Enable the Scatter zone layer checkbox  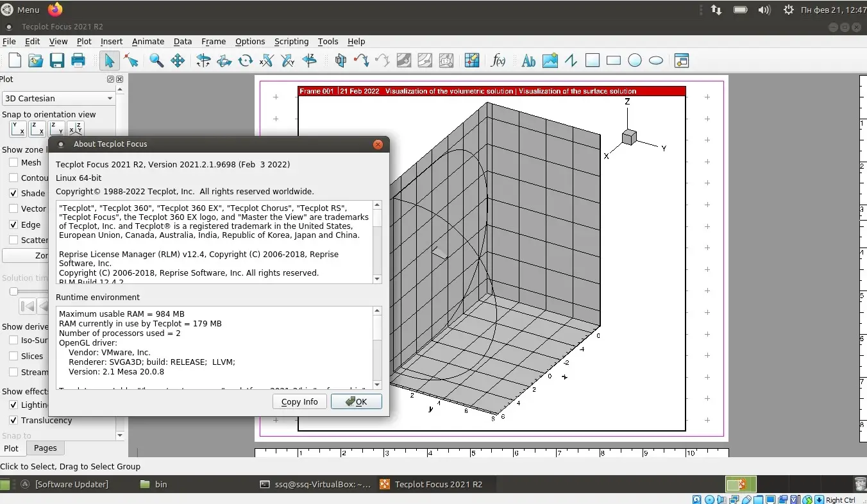[13, 240]
